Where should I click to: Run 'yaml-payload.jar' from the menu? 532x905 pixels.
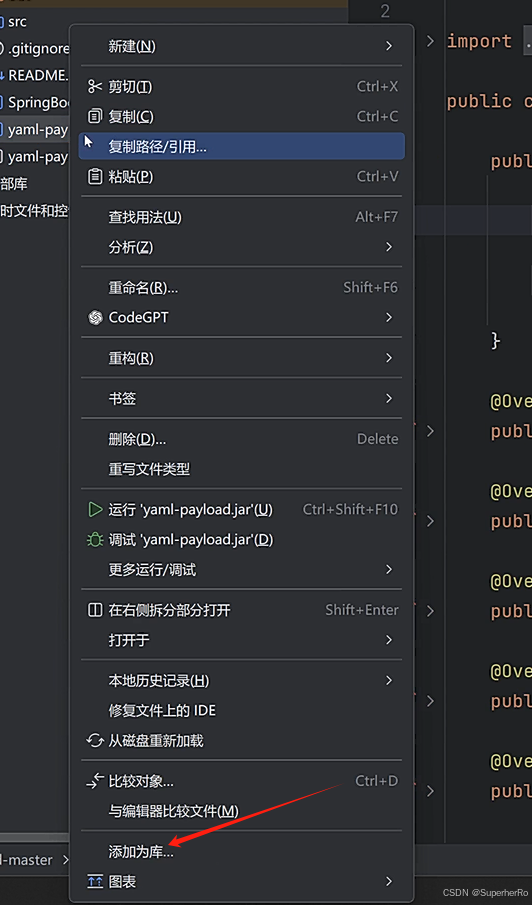242,510
